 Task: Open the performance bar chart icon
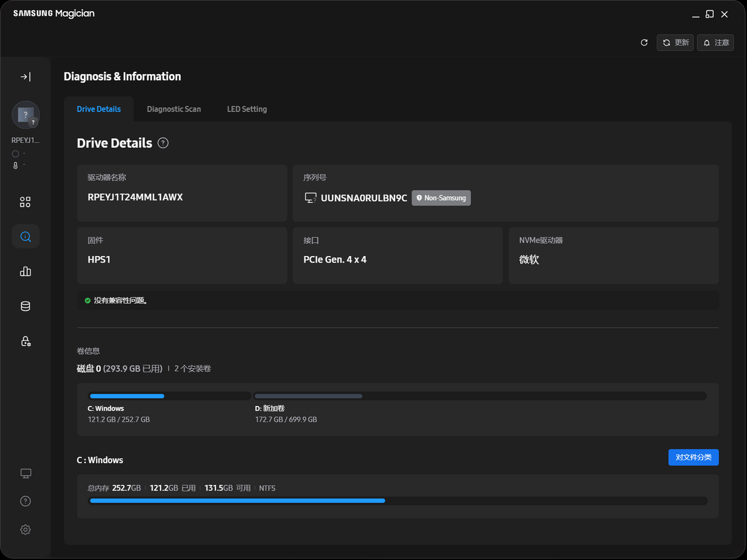point(26,271)
